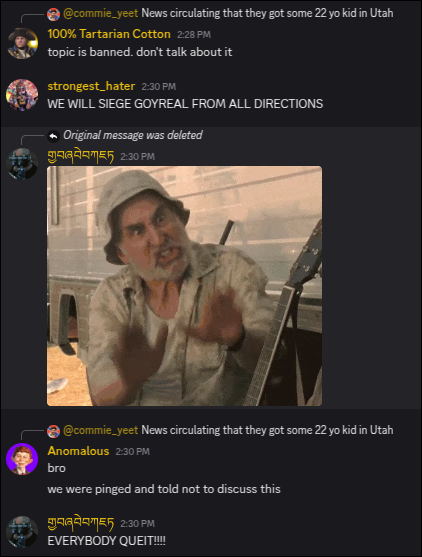422x557 pixels.
Task: Jump to the replied message 'News circulating' at top
Action: [267, 13]
